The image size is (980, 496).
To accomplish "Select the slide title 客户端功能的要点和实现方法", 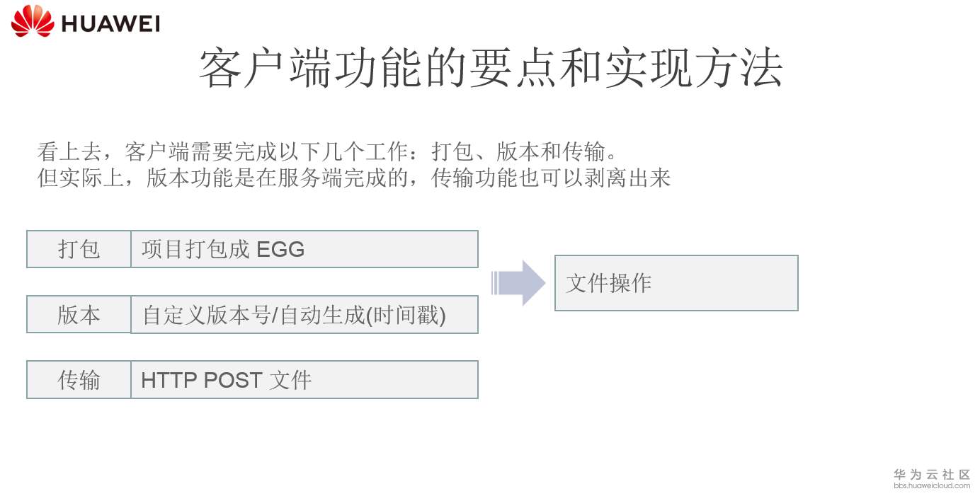I will pos(490,69).
